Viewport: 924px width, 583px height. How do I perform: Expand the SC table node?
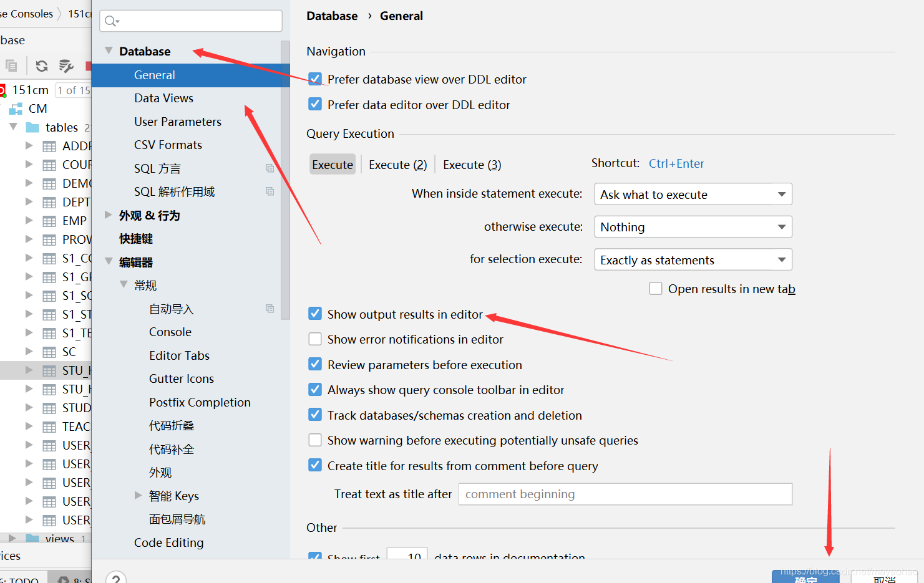(29, 352)
